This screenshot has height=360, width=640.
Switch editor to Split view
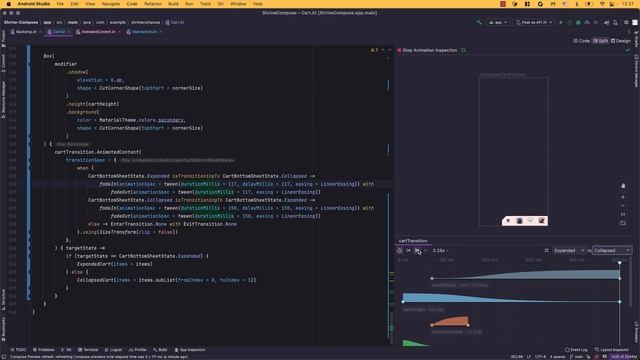[600, 41]
